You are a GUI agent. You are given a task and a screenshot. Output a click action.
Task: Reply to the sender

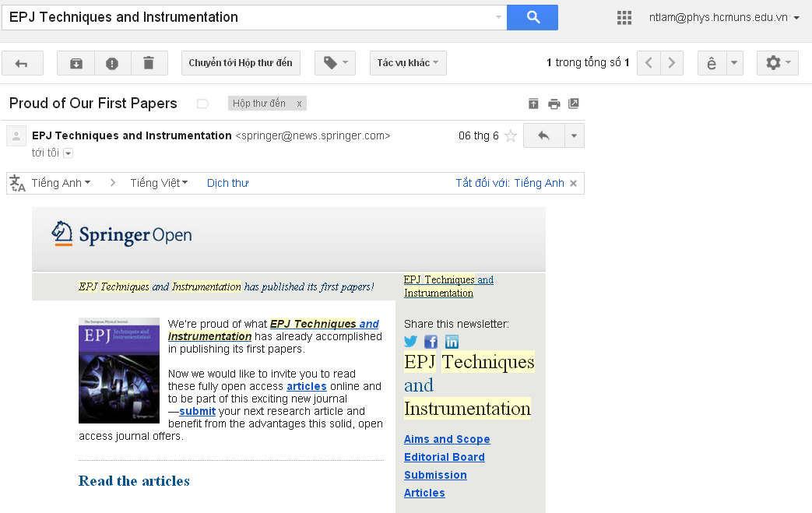543,135
